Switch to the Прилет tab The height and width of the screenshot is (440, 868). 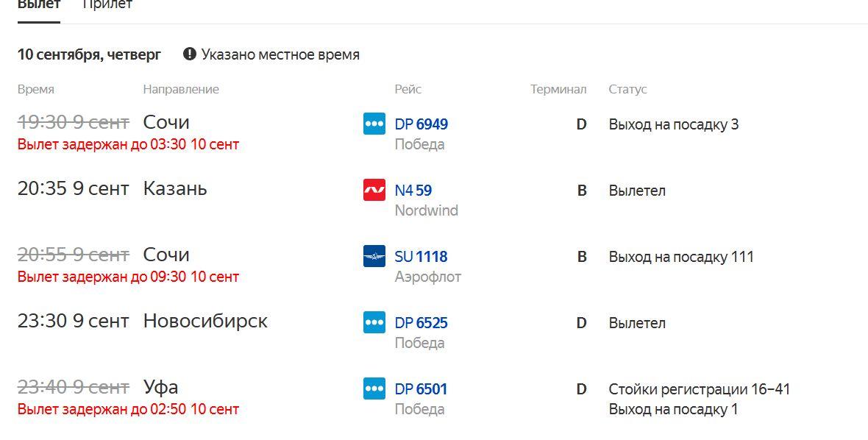pyautogui.click(x=107, y=4)
